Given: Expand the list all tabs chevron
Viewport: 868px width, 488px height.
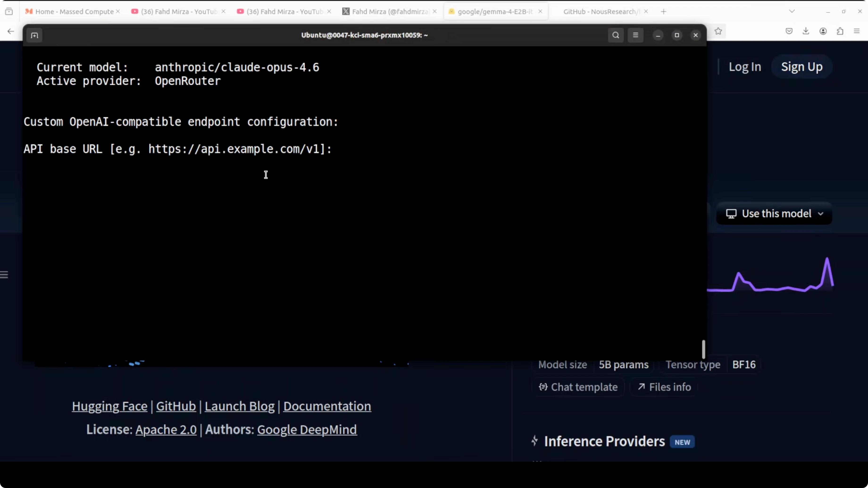Looking at the screenshot, I should coord(792,12).
